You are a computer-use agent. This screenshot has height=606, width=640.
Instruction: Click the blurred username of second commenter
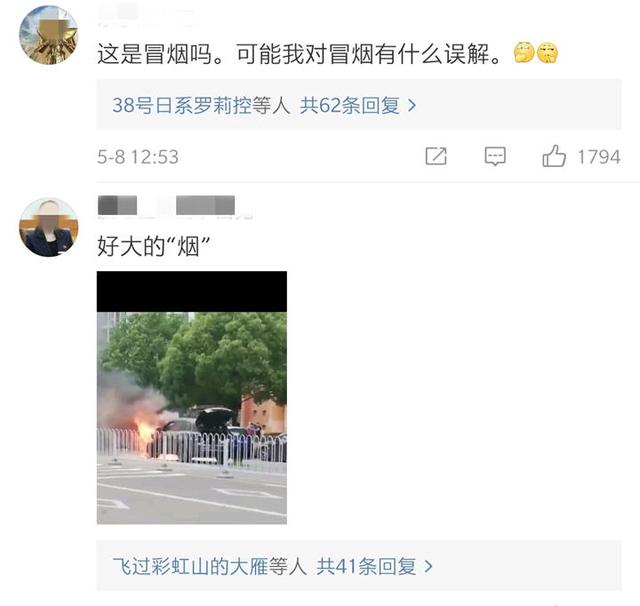(x=167, y=205)
